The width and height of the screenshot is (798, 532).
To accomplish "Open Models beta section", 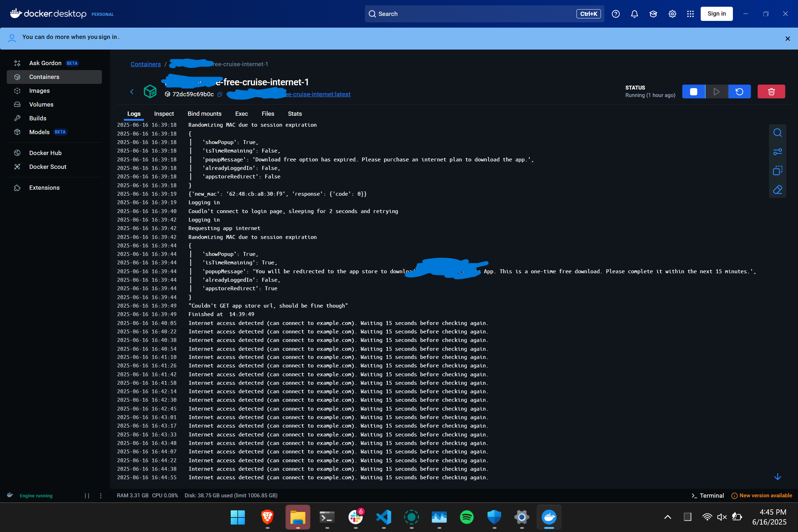I will point(54,132).
